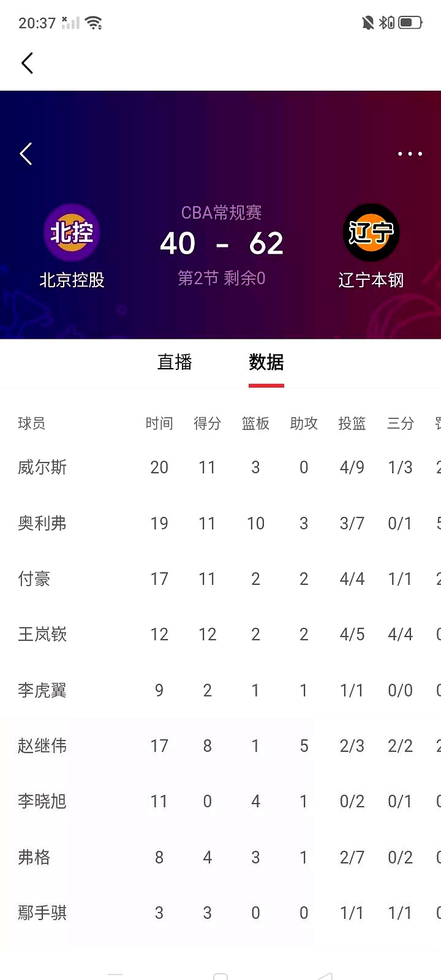View details for player 赵继伟
441x980 pixels.
42,745
